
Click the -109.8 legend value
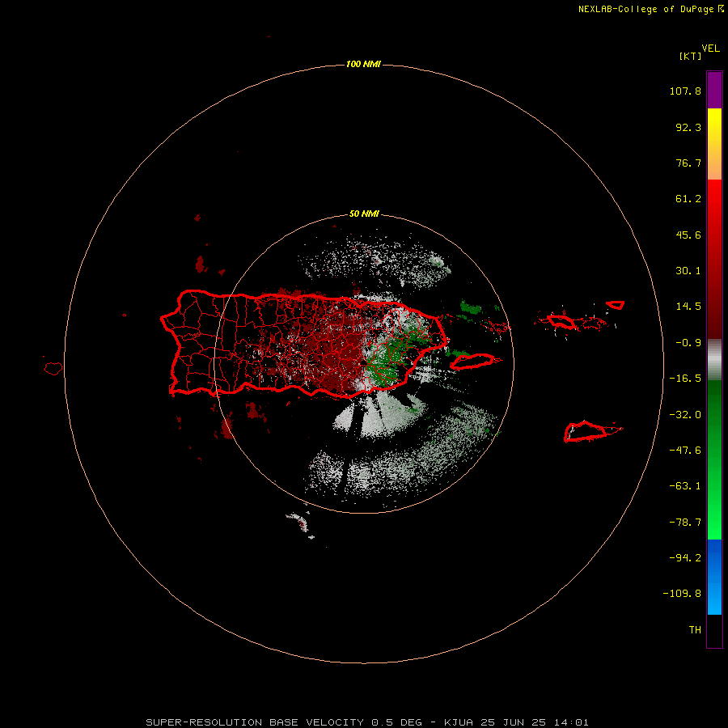coord(682,594)
